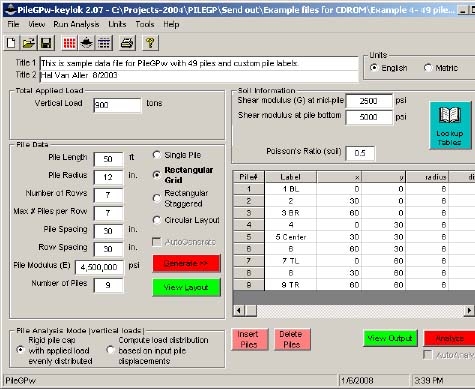Viewport: 475px width, 389px height.
Task: Click the '7 TL' label cell
Action: 291,261
